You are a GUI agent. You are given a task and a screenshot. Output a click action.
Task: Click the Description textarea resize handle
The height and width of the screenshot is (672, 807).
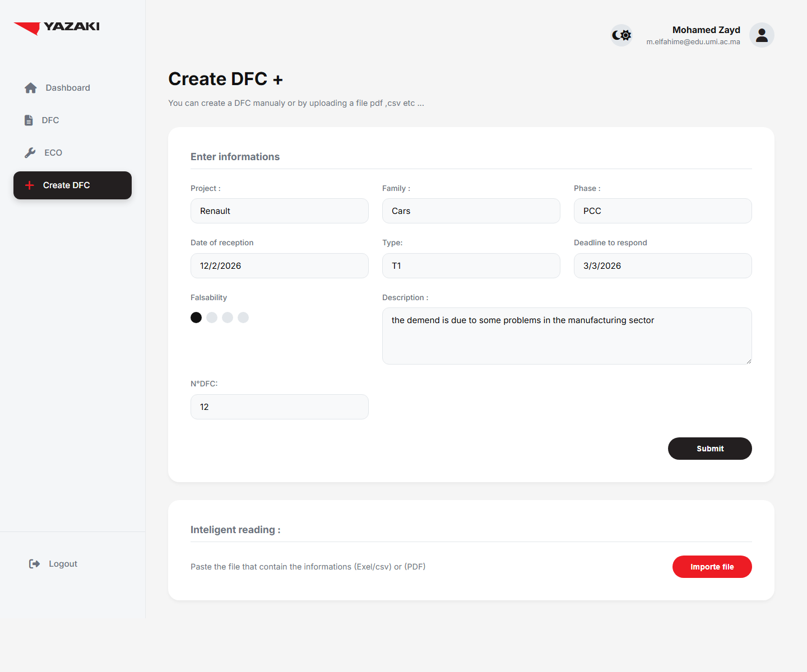coord(748,361)
